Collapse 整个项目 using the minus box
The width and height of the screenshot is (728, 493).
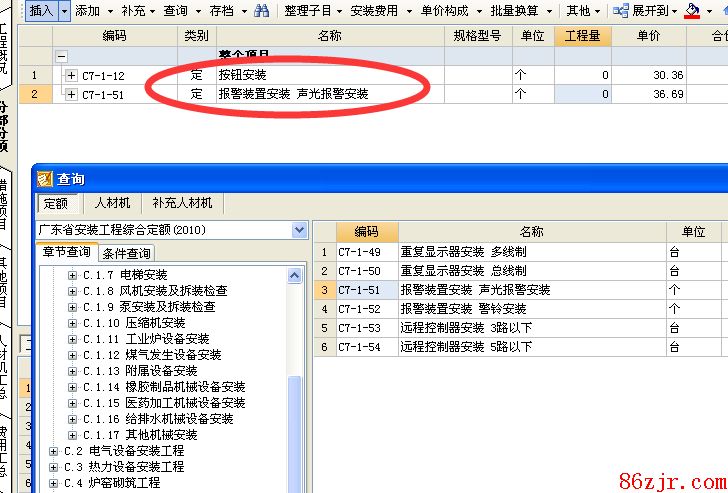(x=62, y=57)
